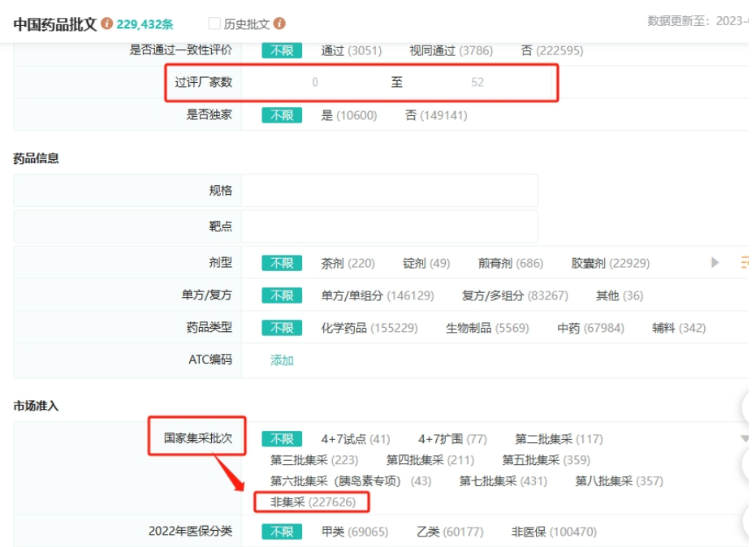Click info icon beside 历史批文
This screenshot has height=547, width=756.
[279, 24]
